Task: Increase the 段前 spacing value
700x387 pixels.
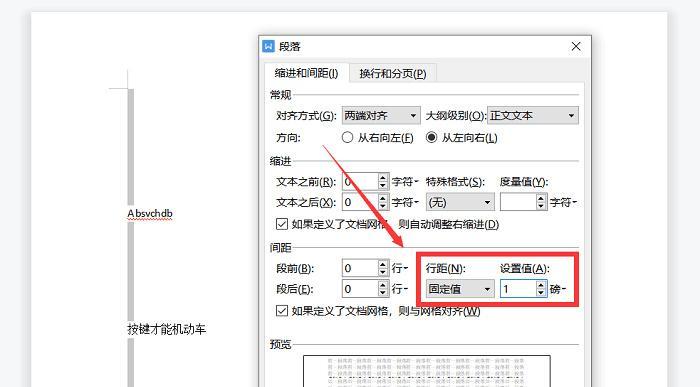Action: [x=383, y=264]
